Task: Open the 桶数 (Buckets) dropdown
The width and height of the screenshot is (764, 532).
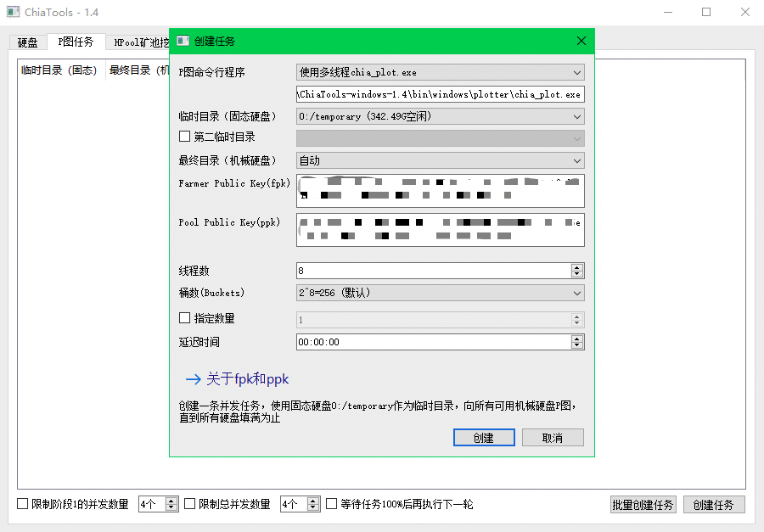Action: pyautogui.click(x=440, y=293)
